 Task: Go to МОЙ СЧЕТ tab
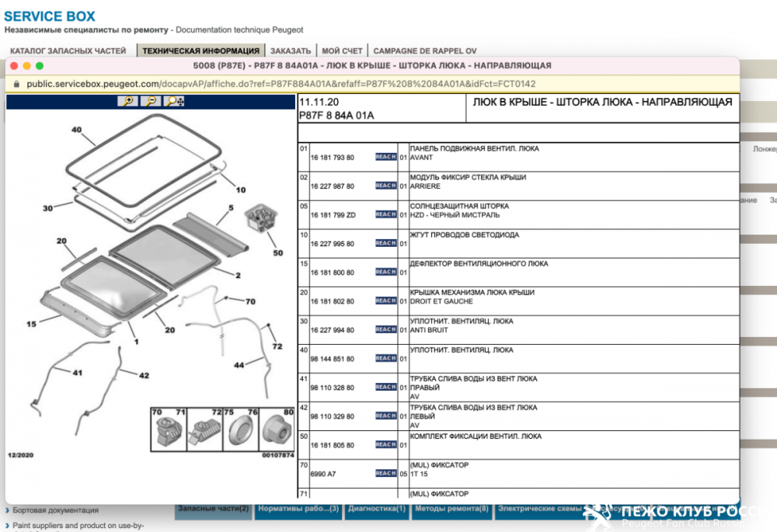tap(342, 51)
